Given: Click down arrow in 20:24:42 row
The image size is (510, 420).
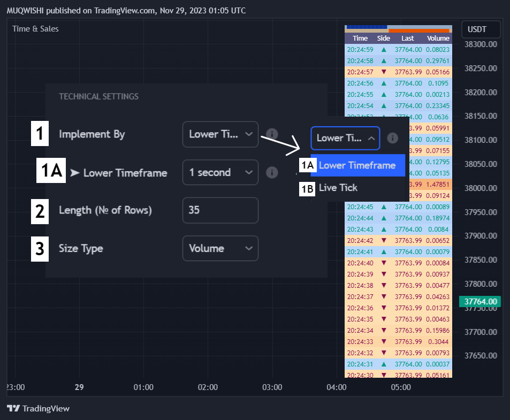Looking at the screenshot, I should (384, 241).
